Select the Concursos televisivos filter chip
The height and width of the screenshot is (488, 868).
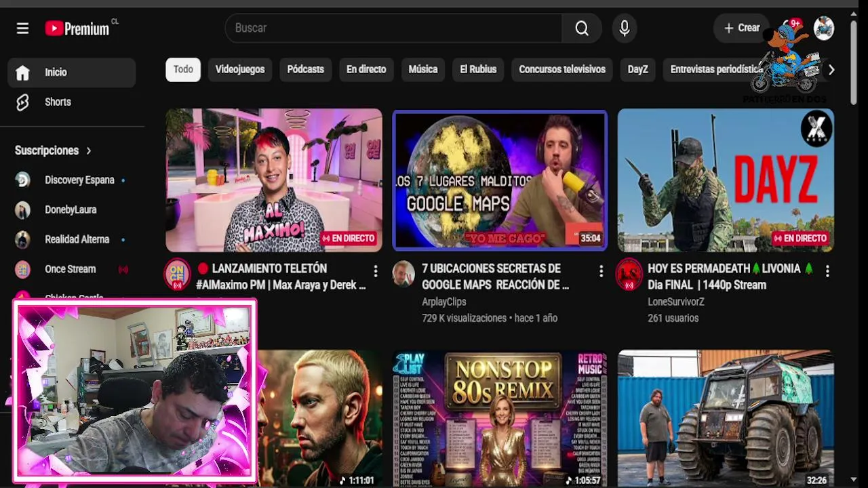coord(562,69)
